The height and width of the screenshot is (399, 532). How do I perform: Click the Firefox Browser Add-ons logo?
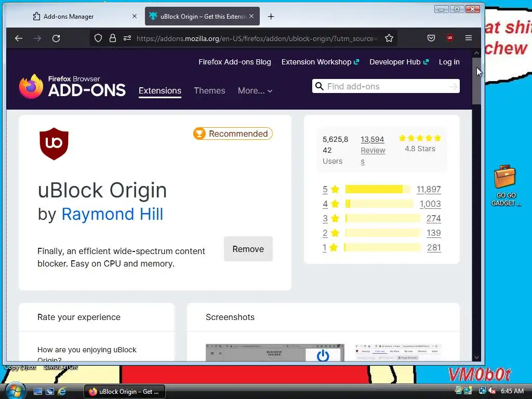72,86
